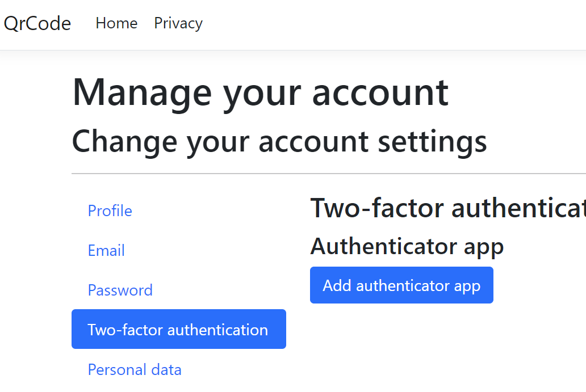Click empty space right of "Authenticator app" heading

(544, 247)
